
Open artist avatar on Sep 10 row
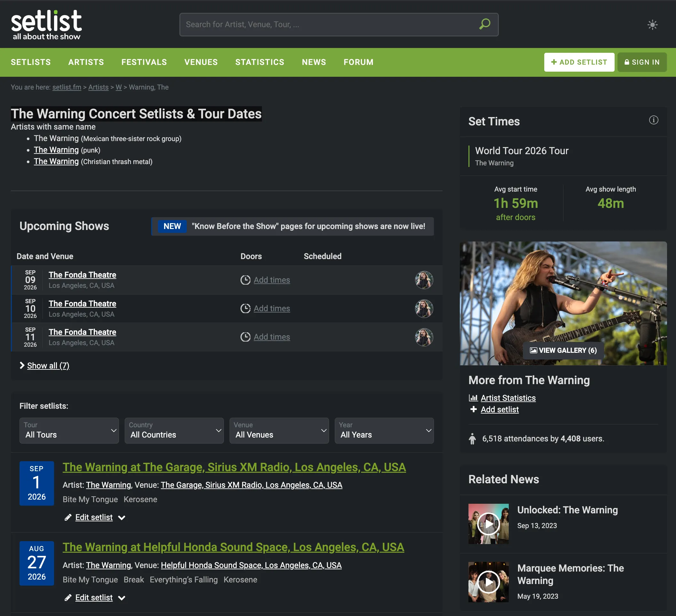click(424, 309)
